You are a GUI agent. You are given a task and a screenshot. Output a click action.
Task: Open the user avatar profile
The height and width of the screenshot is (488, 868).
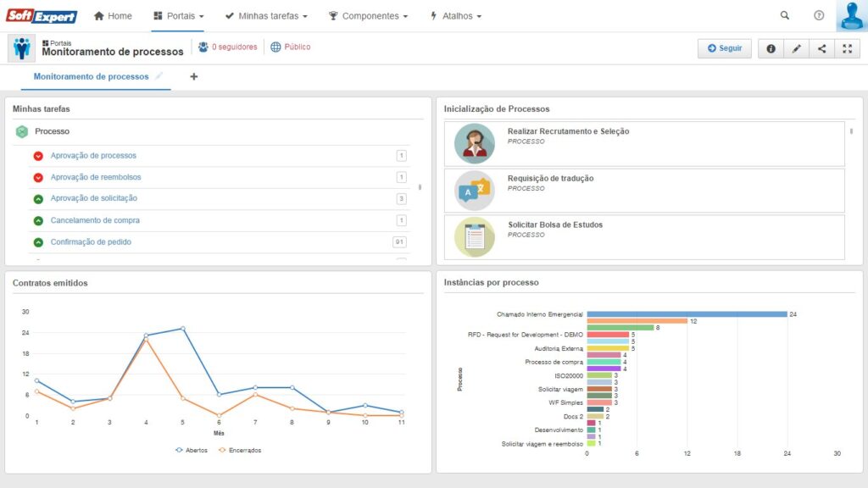[x=851, y=16]
